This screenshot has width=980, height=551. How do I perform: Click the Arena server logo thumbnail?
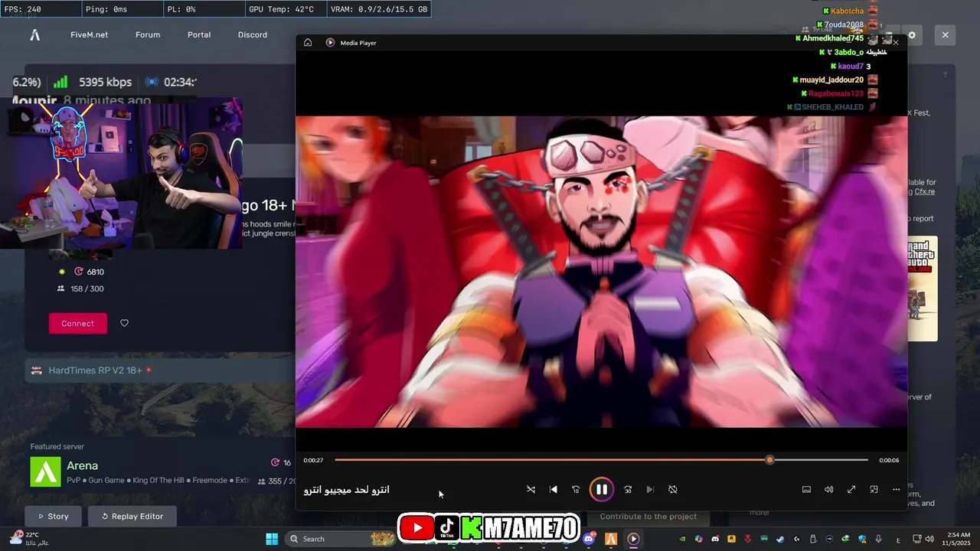point(45,471)
